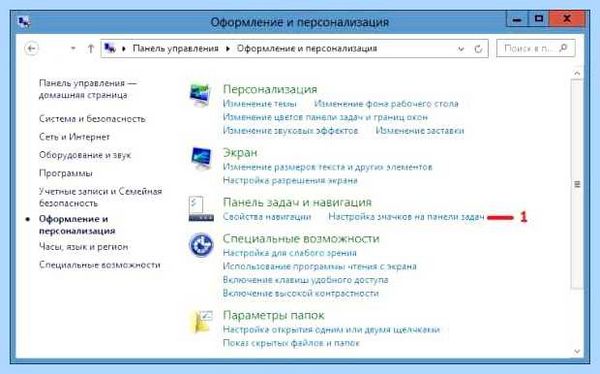Minimize the Control Panel window
This screenshot has height=374, width=600.
coord(517,19)
